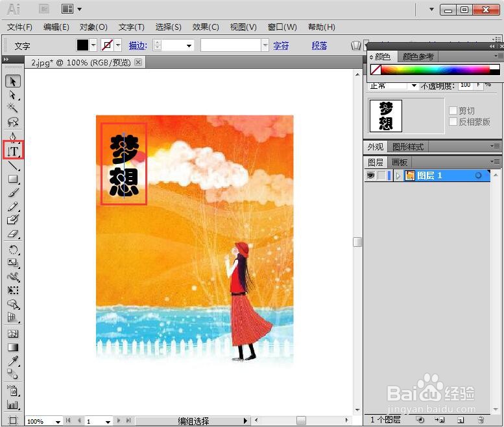Image resolution: width=504 pixels, height=427 pixels.
Task: Select the Column Graph tool
Action: 13,404
